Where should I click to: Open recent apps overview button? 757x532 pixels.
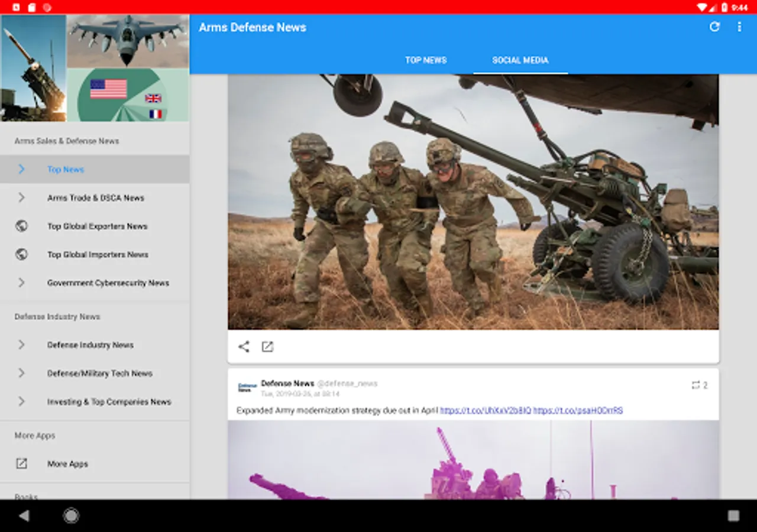[733, 515]
